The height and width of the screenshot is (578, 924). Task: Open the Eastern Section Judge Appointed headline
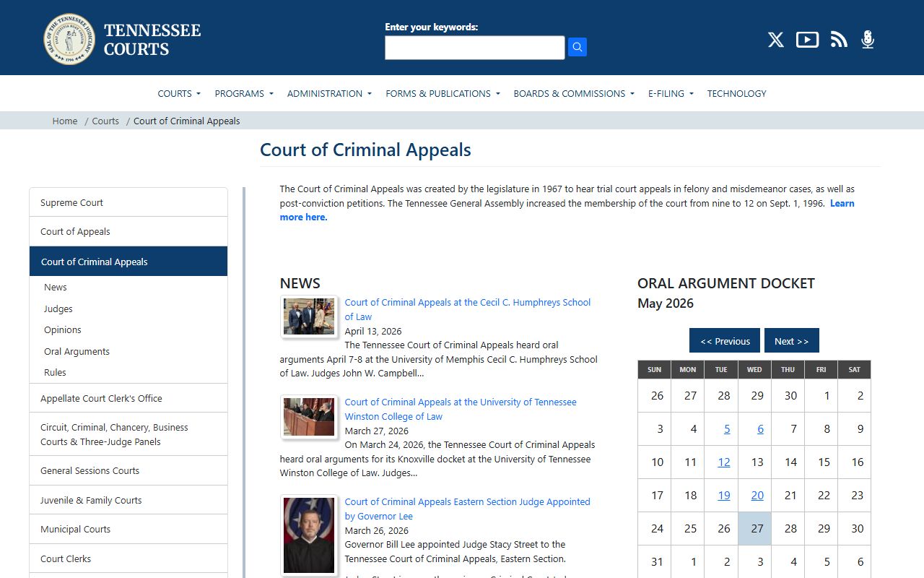tap(467, 509)
